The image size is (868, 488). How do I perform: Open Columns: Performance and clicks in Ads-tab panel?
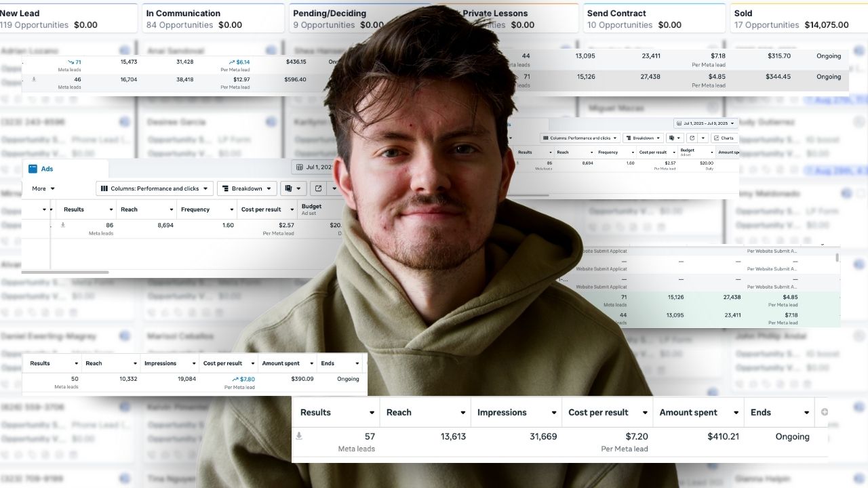tap(155, 188)
